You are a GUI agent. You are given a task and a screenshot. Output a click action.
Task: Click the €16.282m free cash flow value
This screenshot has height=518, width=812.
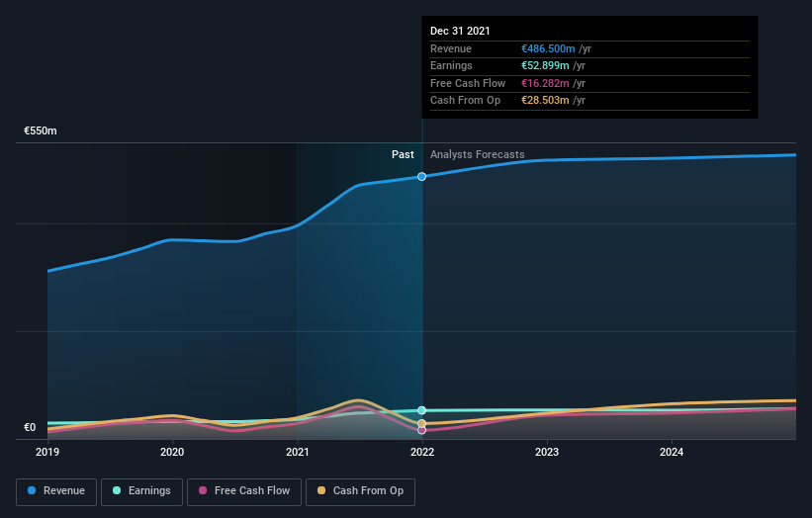pyautogui.click(x=545, y=83)
